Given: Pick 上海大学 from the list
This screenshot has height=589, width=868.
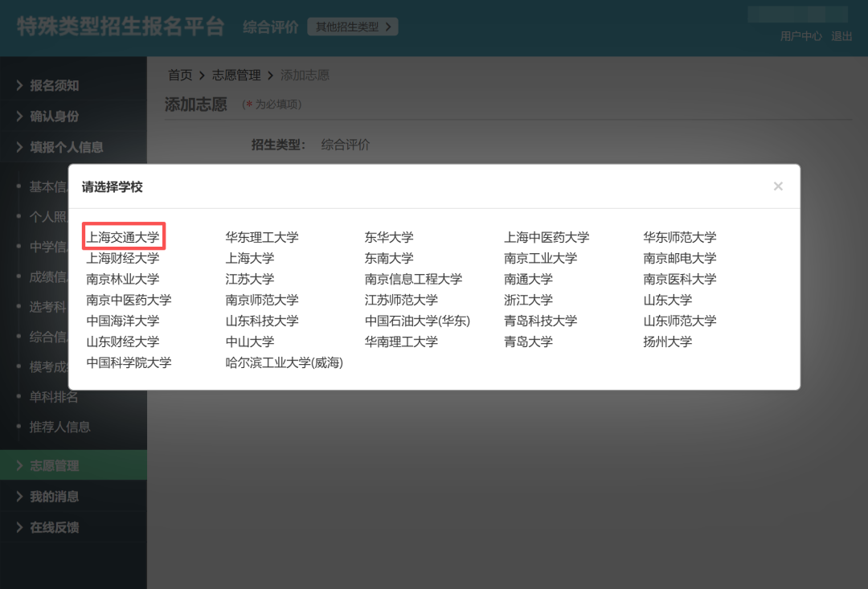Looking at the screenshot, I should pyautogui.click(x=250, y=258).
